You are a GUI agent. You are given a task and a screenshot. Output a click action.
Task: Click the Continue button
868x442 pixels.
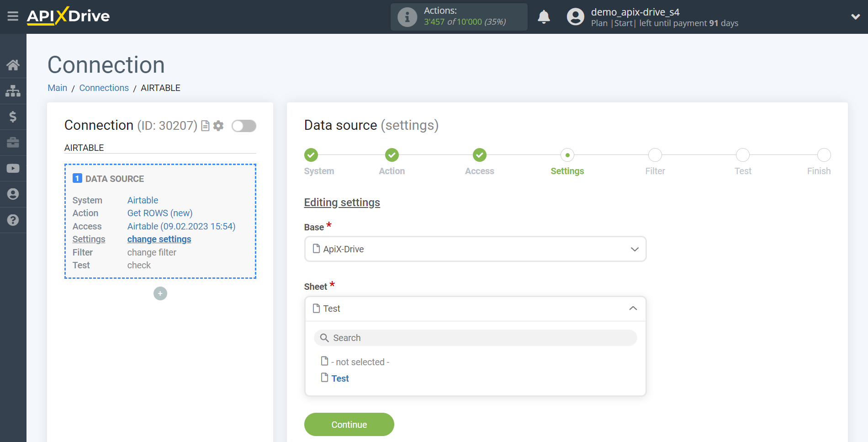(349, 425)
